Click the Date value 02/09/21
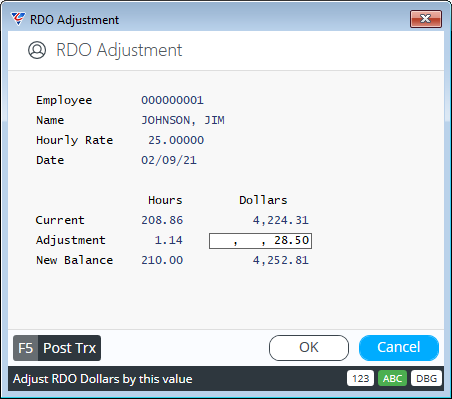 169,160
